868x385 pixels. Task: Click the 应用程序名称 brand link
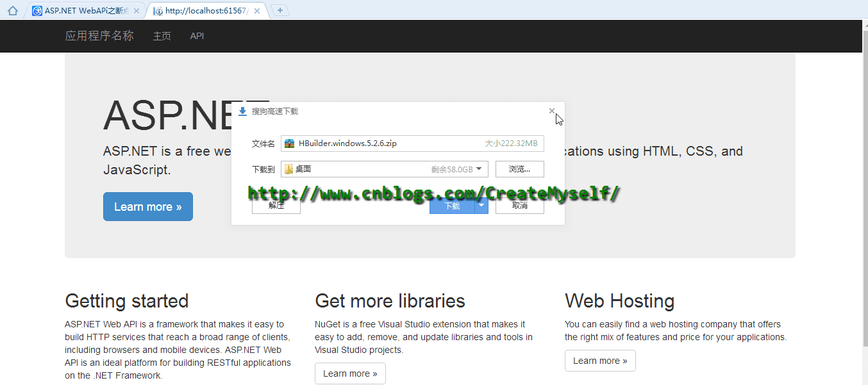(x=99, y=36)
